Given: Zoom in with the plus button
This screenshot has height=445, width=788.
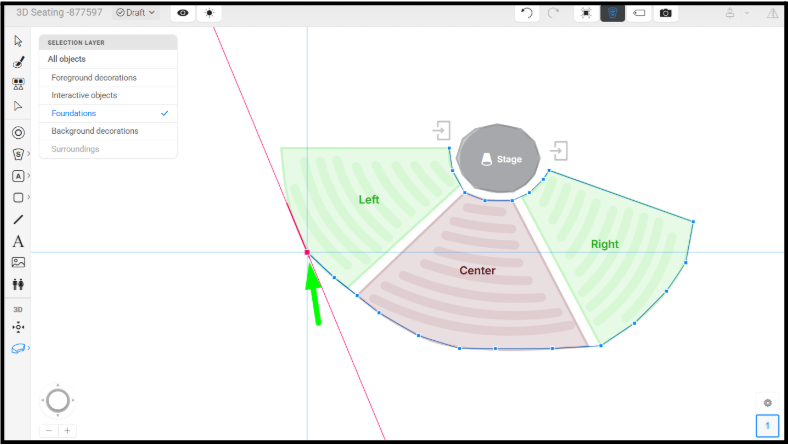Looking at the screenshot, I should pyautogui.click(x=67, y=431).
